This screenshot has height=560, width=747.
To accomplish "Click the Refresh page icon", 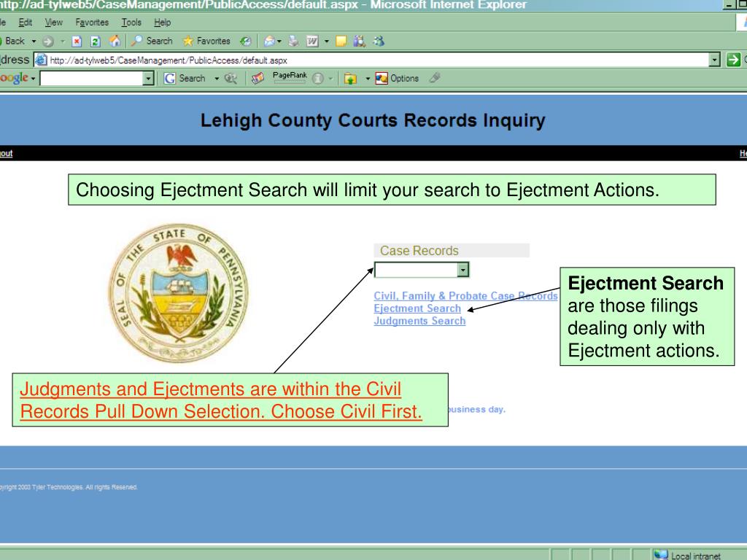I will 96,42.
